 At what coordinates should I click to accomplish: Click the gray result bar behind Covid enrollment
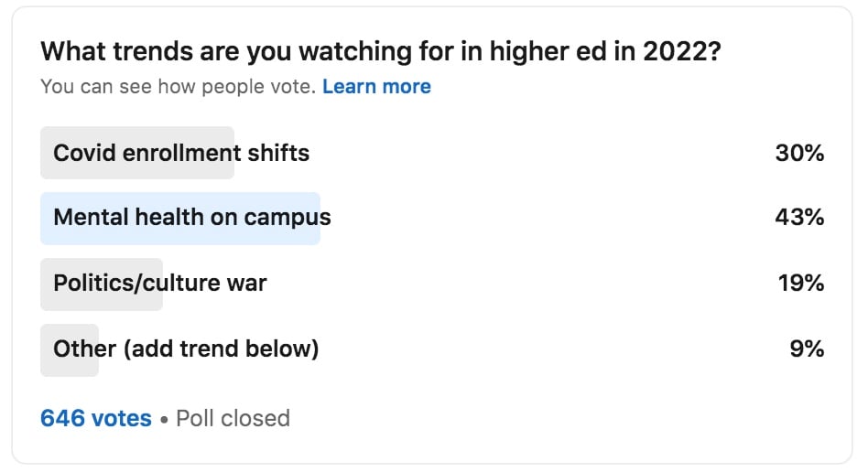137,153
